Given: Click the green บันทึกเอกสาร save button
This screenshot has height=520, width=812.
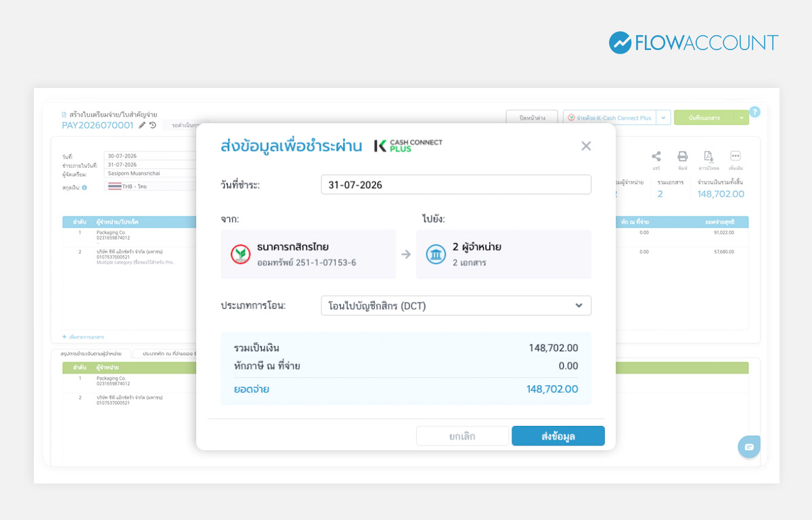Looking at the screenshot, I should click(704, 118).
